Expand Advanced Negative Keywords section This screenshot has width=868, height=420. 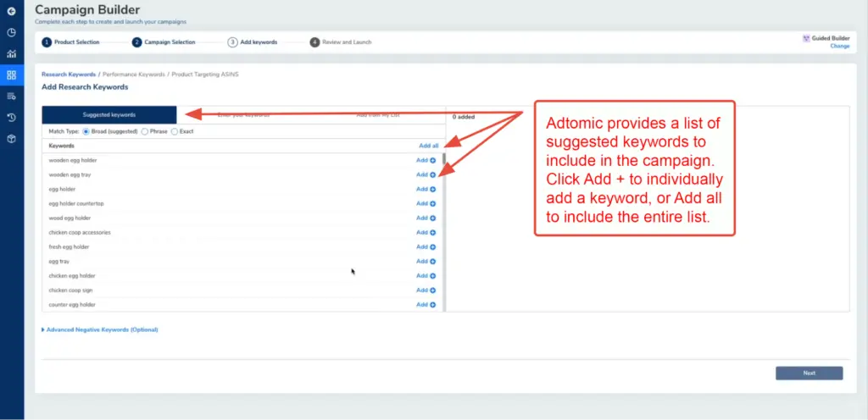point(100,329)
